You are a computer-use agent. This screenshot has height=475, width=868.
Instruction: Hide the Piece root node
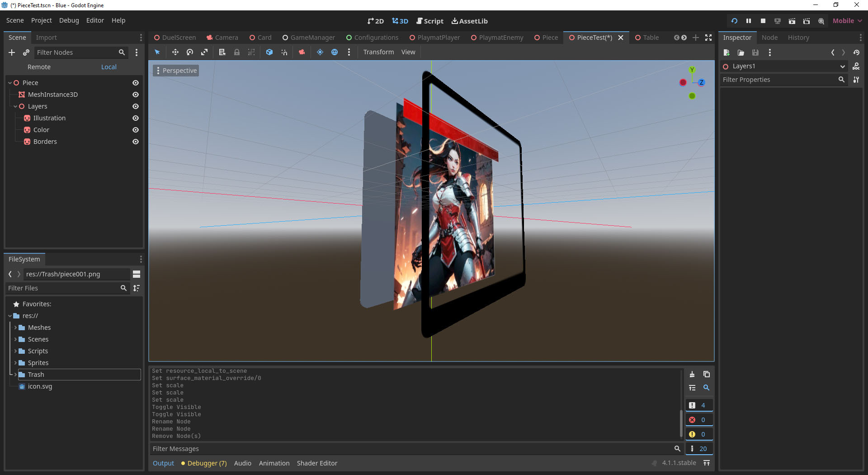pyautogui.click(x=135, y=83)
